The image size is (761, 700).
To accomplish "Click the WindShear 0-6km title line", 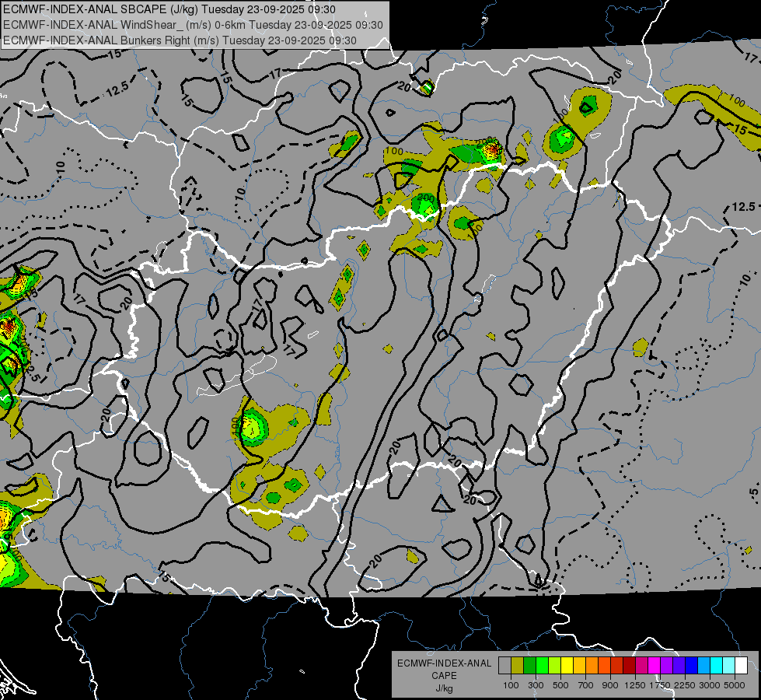I will pos(193,25).
